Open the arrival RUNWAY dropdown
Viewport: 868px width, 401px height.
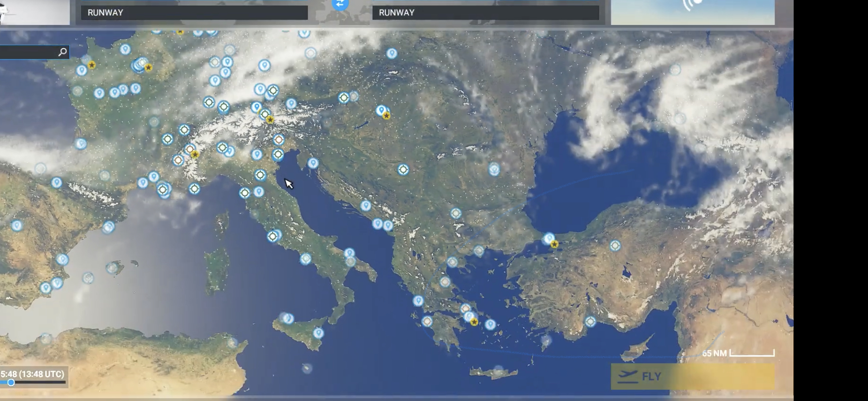(485, 13)
